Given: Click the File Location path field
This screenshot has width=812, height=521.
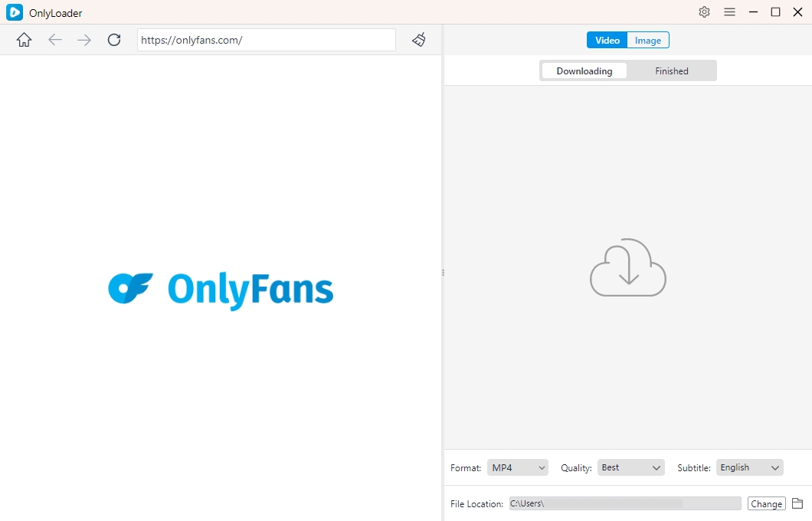Looking at the screenshot, I should [624, 503].
